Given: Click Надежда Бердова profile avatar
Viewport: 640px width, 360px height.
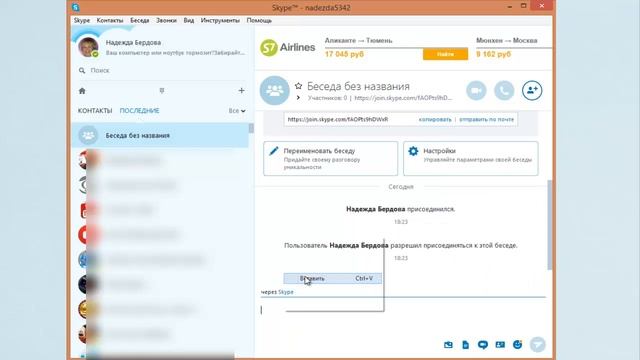Looking at the screenshot, I should (x=88, y=47).
